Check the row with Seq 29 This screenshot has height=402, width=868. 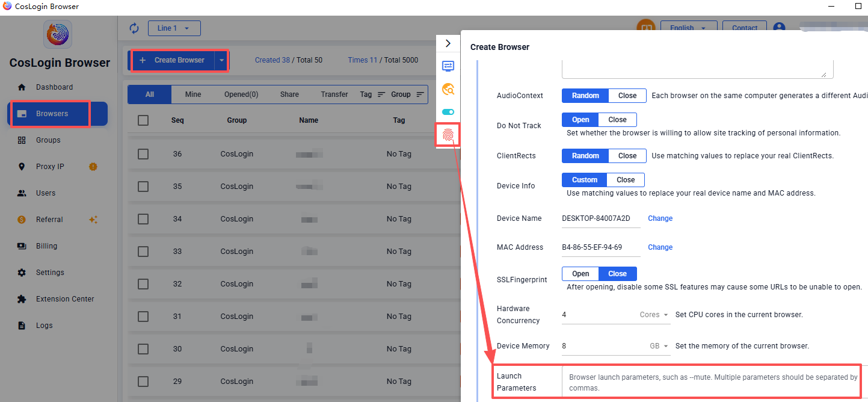tap(143, 382)
